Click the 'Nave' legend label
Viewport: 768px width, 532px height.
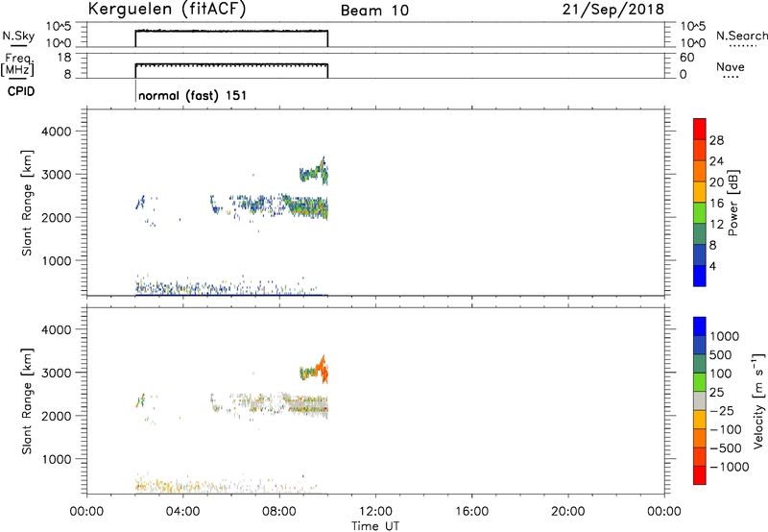[x=730, y=67]
